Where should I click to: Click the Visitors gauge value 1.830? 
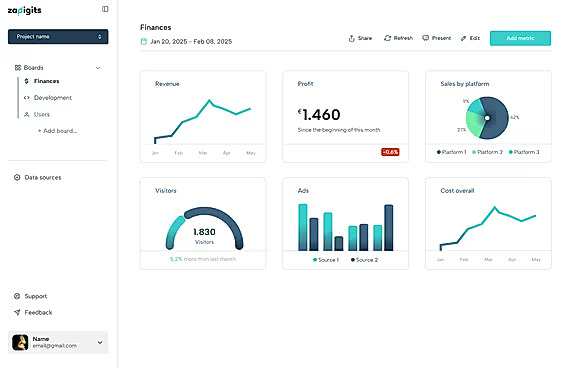(x=204, y=232)
